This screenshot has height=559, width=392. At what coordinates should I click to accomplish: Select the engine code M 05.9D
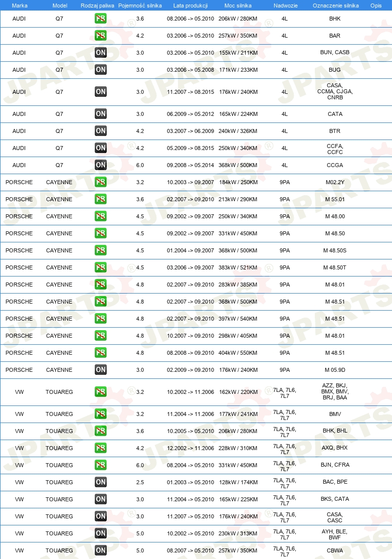(335, 370)
